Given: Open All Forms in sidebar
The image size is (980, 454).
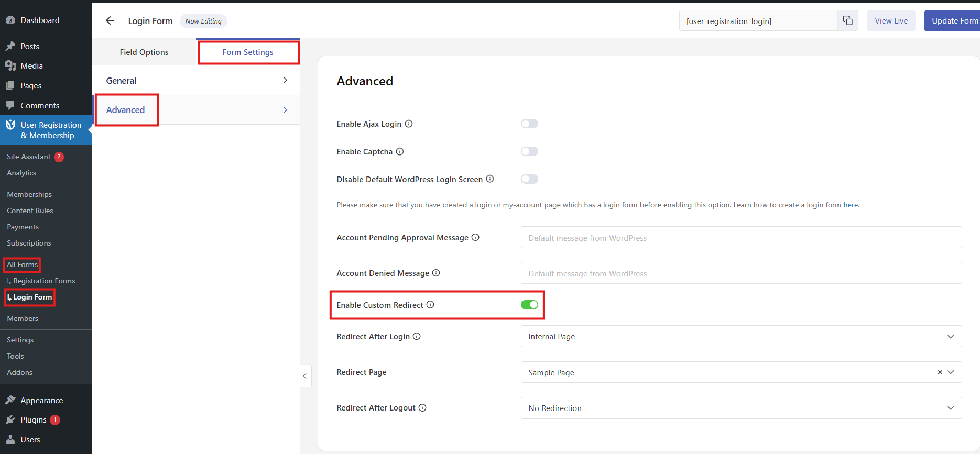Looking at the screenshot, I should 22,264.
